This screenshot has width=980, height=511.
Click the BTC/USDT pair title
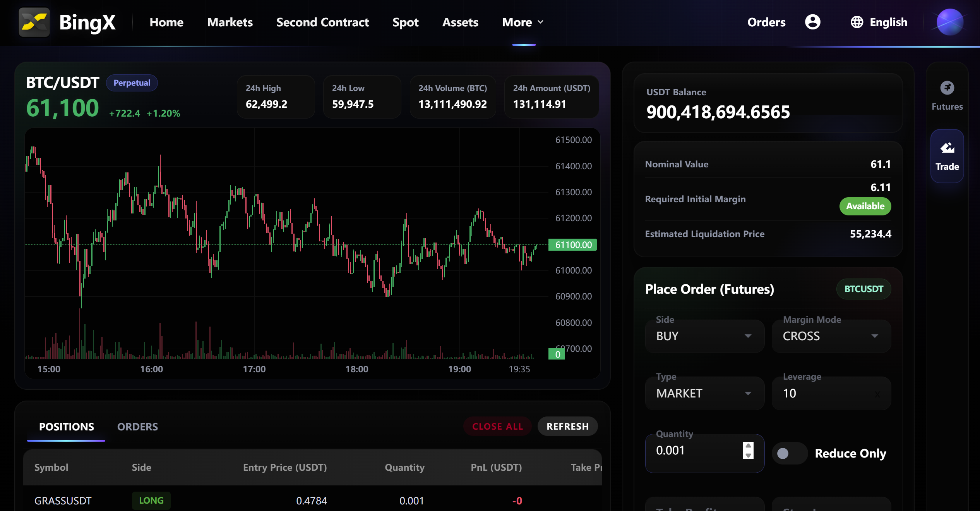click(62, 83)
